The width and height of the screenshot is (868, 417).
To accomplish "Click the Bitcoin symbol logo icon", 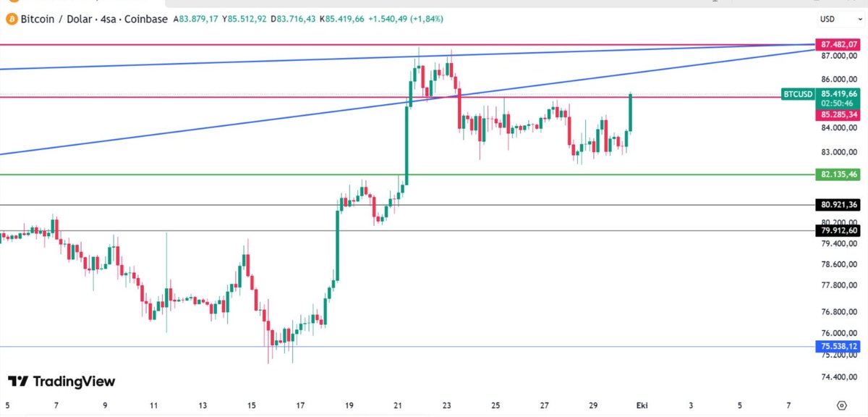I will tap(11, 20).
